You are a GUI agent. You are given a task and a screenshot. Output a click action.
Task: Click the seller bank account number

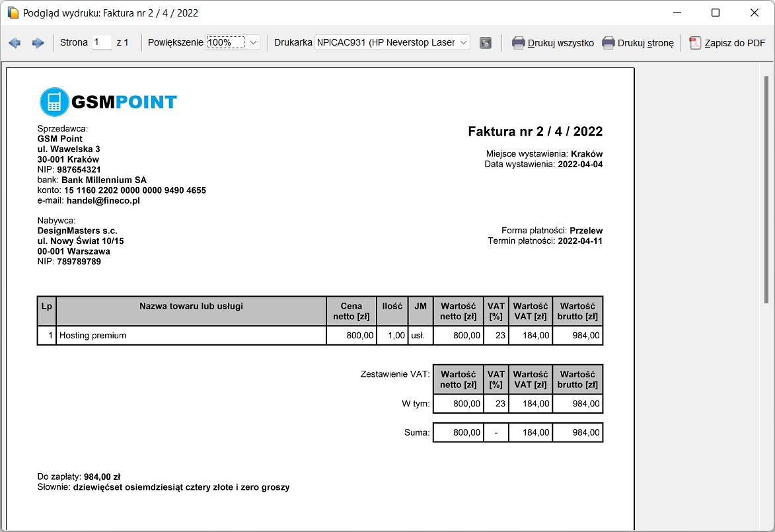135,190
